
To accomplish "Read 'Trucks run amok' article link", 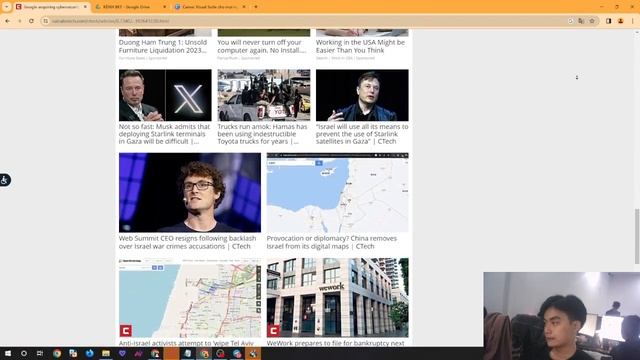I will (262, 134).
